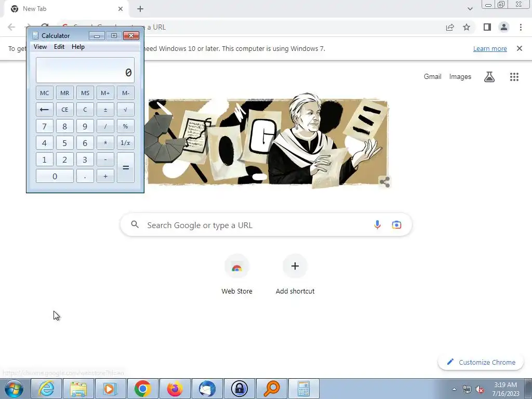Click digit 0 on the Calculator
The width and height of the screenshot is (532, 399).
(55, 176)
